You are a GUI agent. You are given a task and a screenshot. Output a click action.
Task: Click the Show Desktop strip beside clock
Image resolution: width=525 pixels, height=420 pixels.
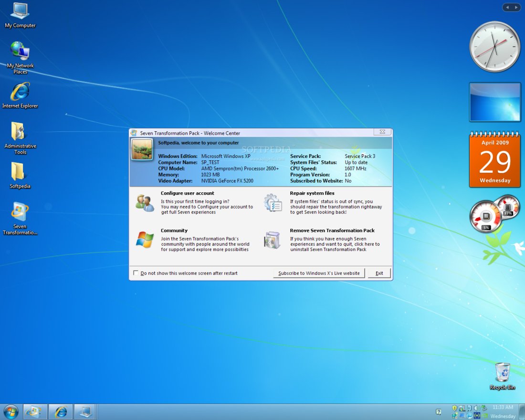click(x=522, y=411)
